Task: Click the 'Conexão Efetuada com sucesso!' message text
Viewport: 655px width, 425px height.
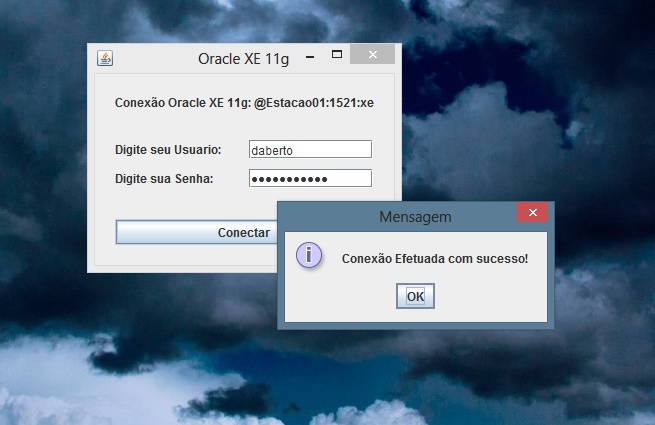Action: (x=435, y=259)
